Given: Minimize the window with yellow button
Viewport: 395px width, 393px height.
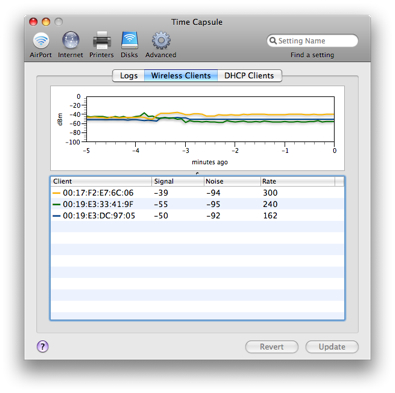Looking at the screenshot, I should [46, 22].
